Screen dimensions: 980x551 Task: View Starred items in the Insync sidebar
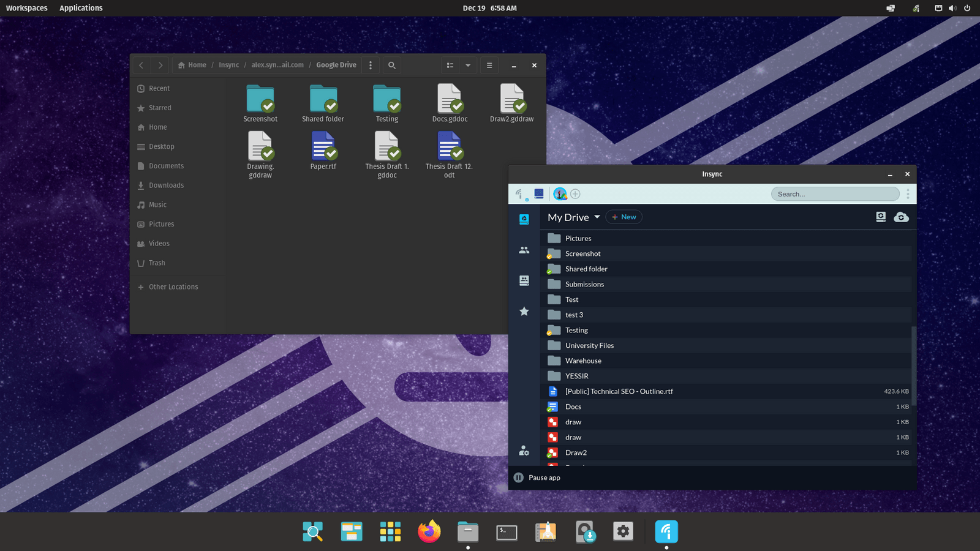(x=524, y=312)
